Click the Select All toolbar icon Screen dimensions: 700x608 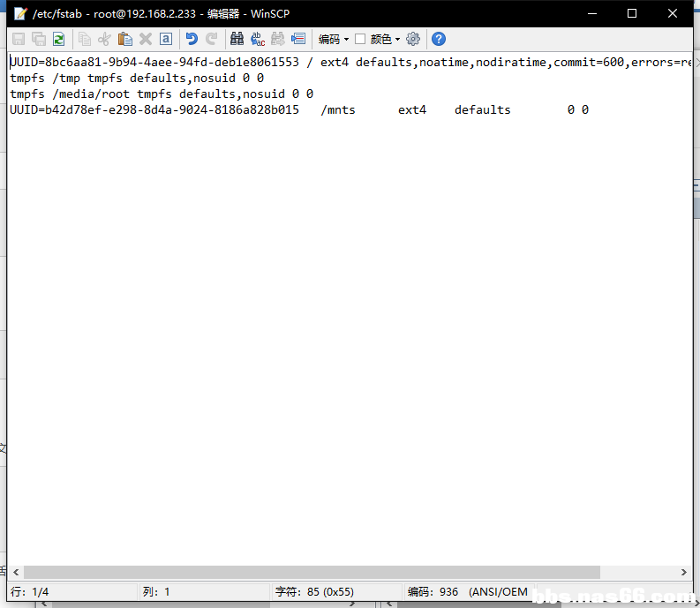(165, 39)
